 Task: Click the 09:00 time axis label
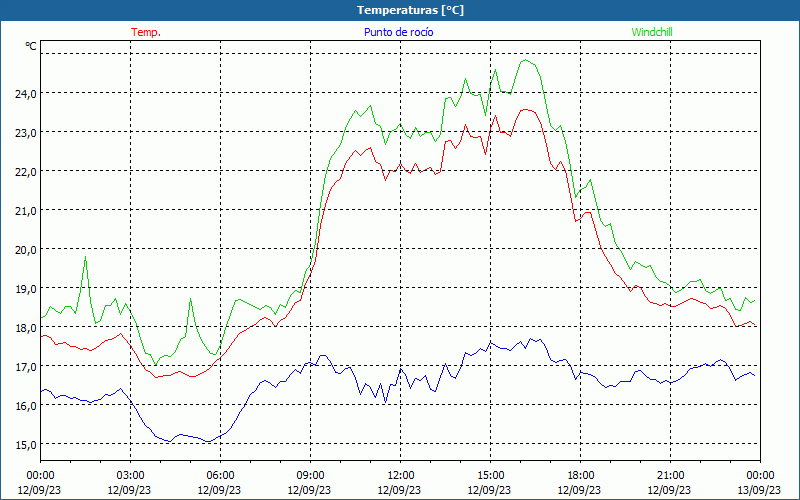point(310,476)
